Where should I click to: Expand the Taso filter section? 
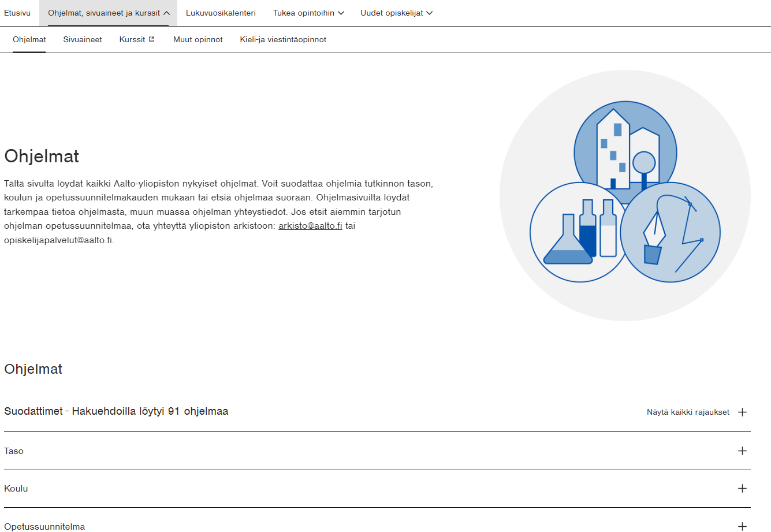(x=14, y=451)
